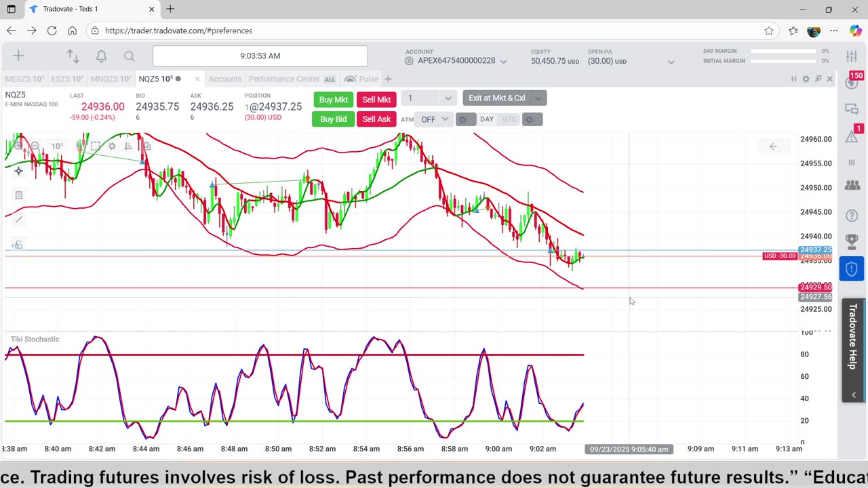The image size is (868, 488).
Task: Switch to the MNQZ5 10s tab
Action: click(111, 79)
